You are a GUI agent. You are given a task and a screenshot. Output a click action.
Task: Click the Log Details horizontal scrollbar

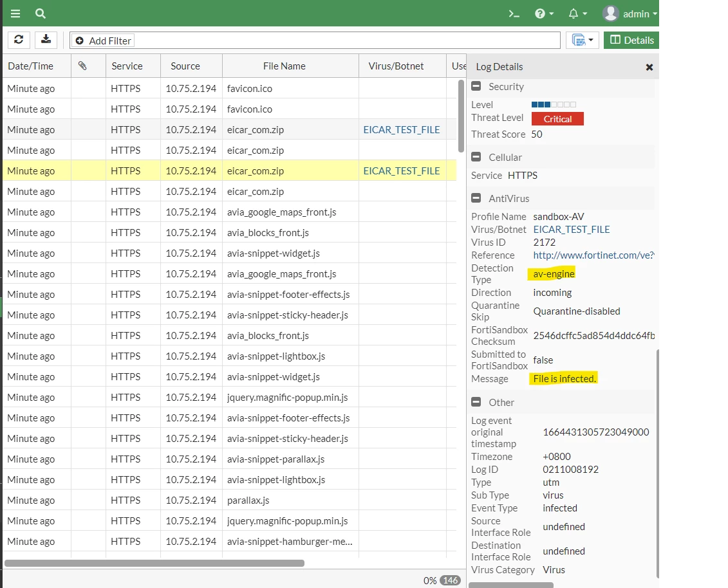coord(510,585)
